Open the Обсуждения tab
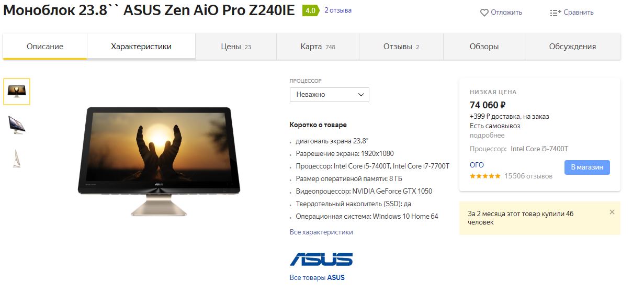This screenshot has width=644, height=292. click(x=572, y=47)
